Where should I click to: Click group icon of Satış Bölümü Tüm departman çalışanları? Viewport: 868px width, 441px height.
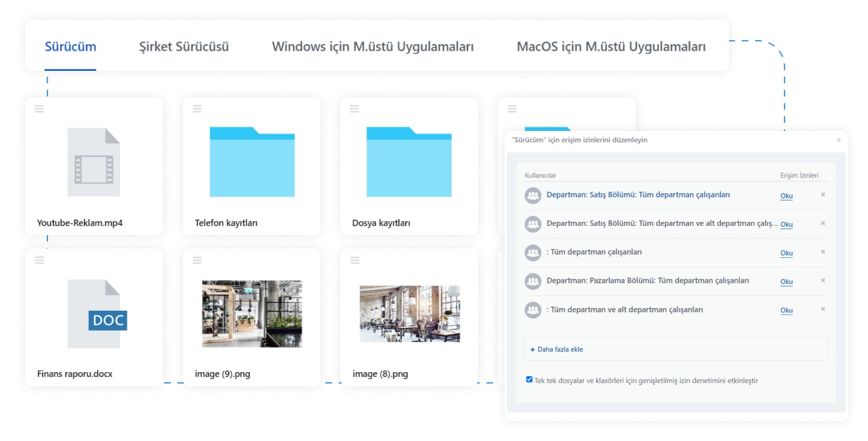point(533,195)
